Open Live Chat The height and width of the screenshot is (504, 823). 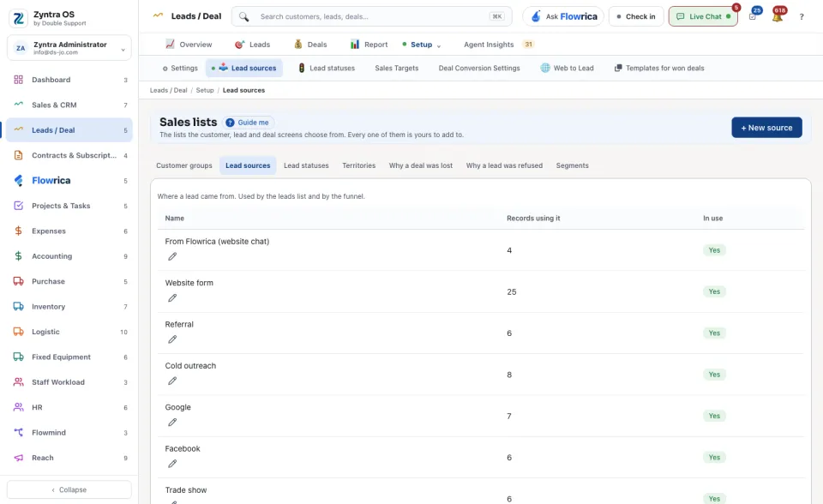(703, 17)
